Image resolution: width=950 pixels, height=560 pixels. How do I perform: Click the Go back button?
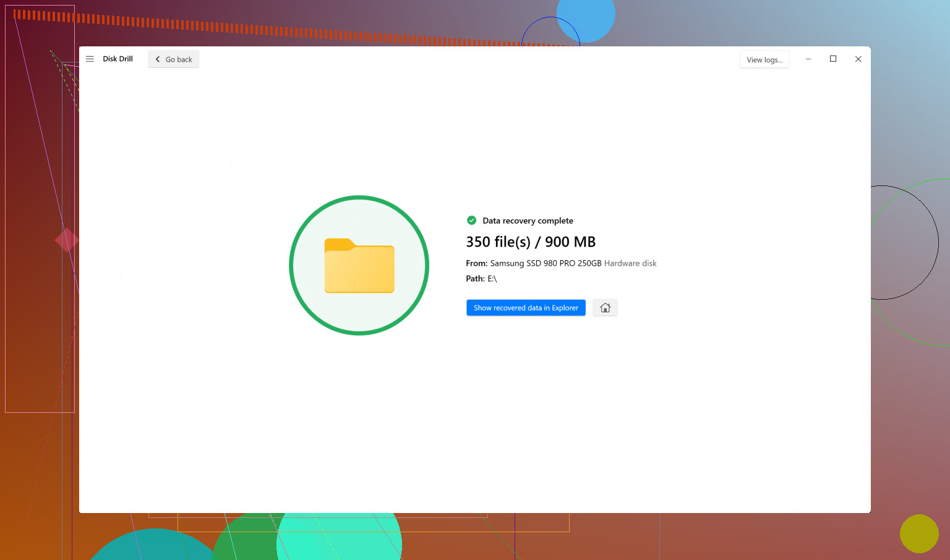pos(173,59)
